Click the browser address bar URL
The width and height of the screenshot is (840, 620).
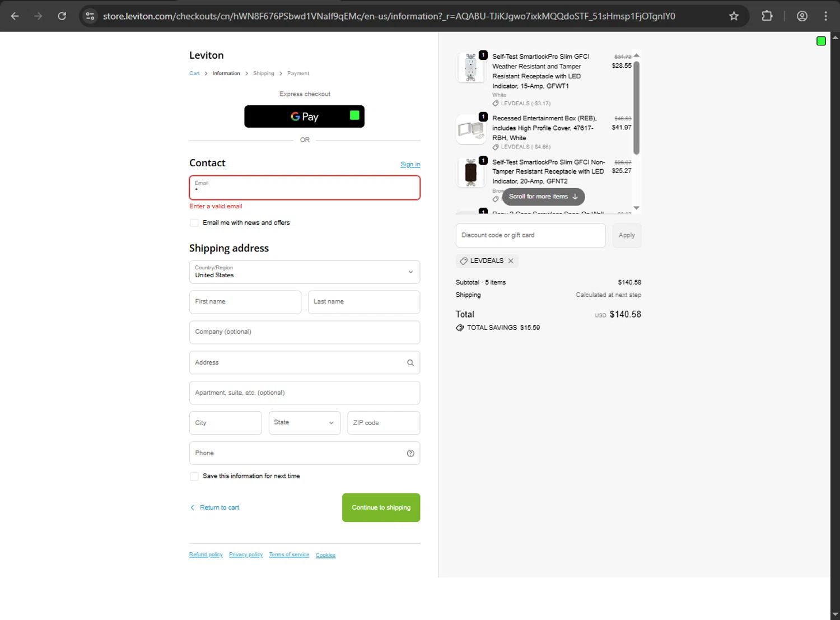click(x=389, y=16)
